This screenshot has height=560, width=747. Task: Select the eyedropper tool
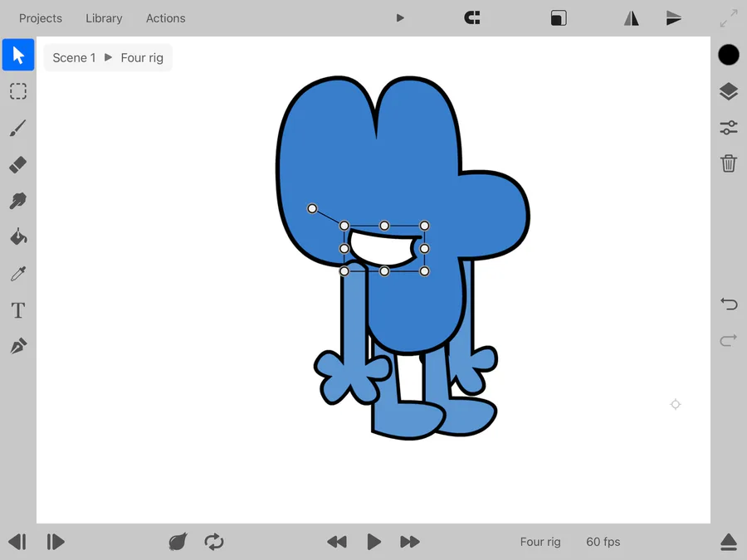click(18, 273)
